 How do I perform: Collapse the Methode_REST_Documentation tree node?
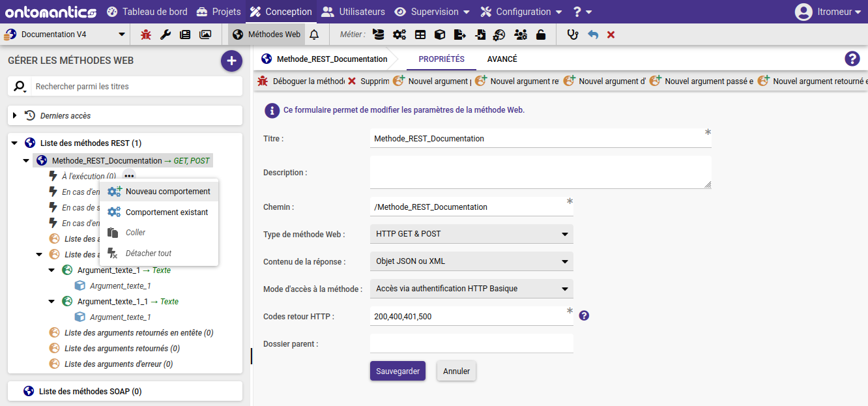coord(26,161)
